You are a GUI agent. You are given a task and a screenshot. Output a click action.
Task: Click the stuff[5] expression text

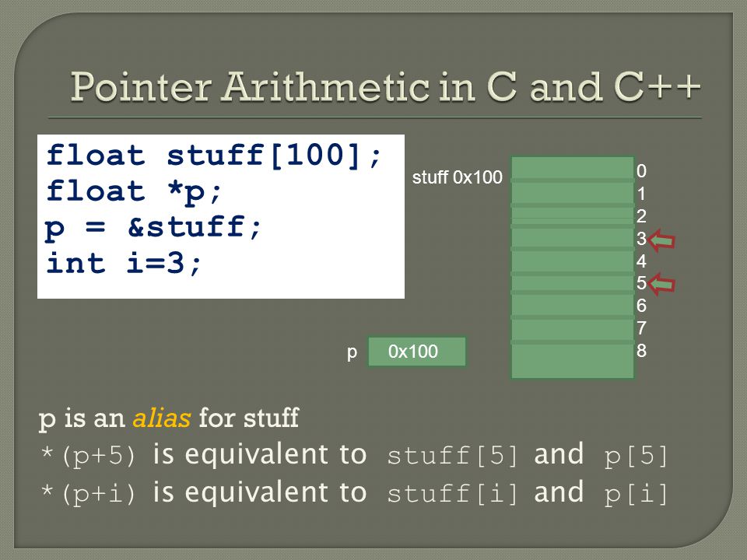coord(452,456)
